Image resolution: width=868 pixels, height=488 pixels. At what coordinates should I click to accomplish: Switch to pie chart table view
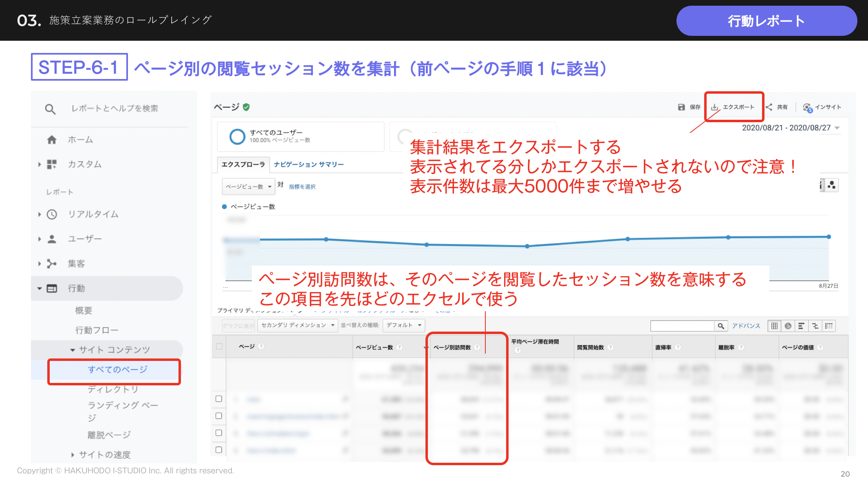coord(788,326)
